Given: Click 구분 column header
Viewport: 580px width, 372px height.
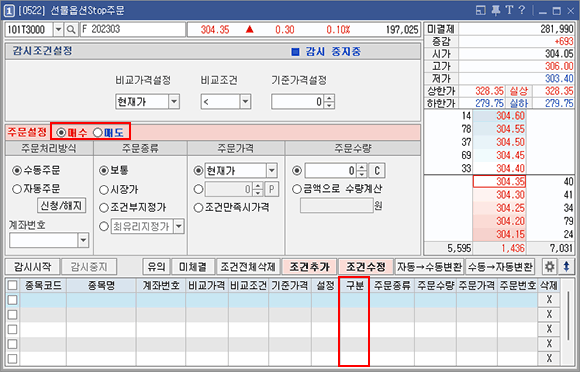Looking at the screenshot, I should click(354, 285).
